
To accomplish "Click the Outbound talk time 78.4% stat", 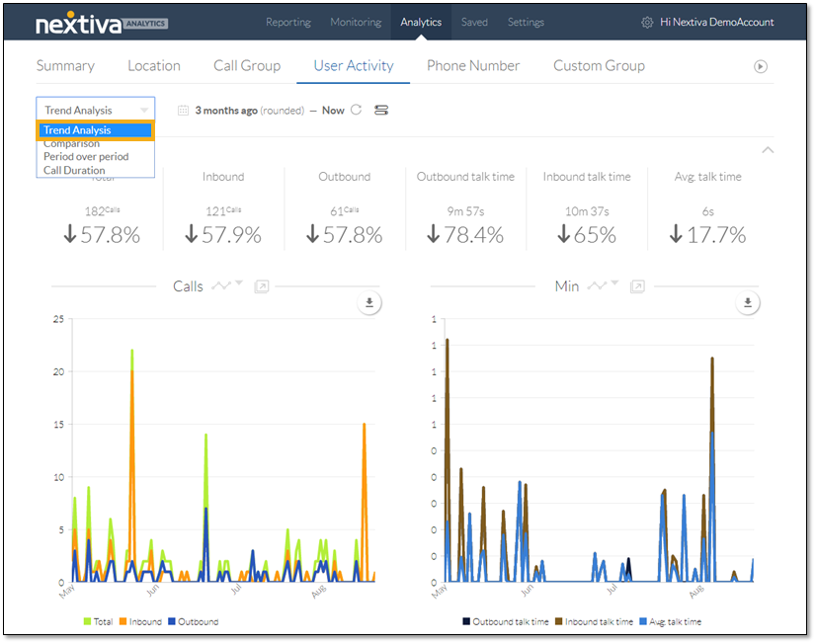I will tap(465, 208).
